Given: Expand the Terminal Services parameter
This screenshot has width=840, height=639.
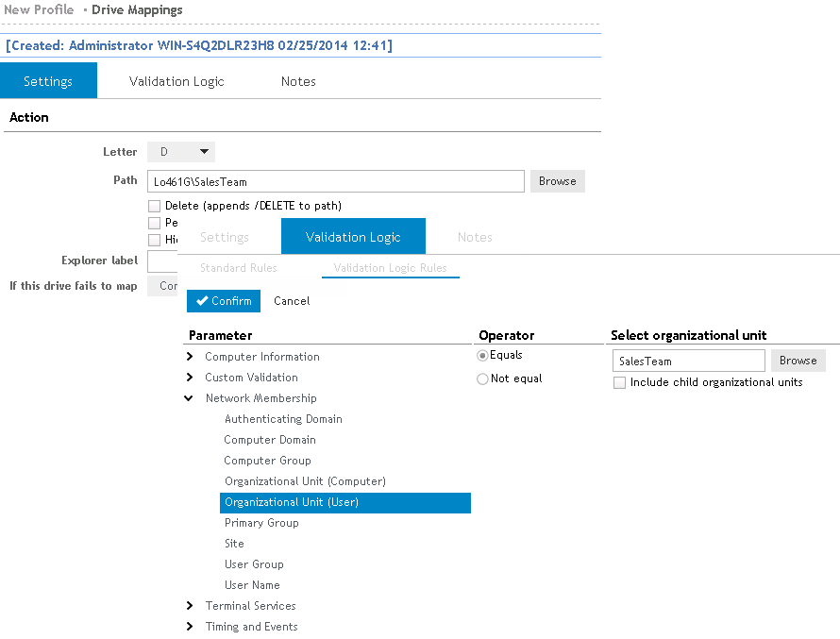Looking at the screenshot, I should pos(191,606).
